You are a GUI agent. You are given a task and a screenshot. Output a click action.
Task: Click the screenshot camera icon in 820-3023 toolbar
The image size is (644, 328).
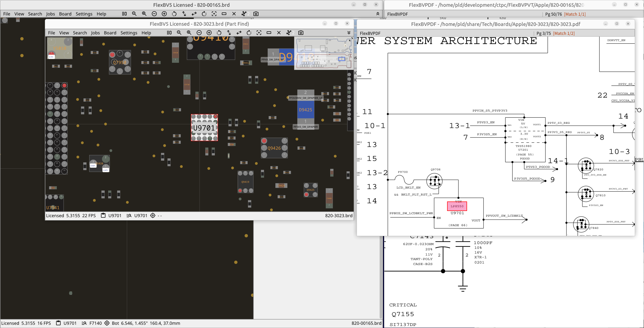click(301, 33)
